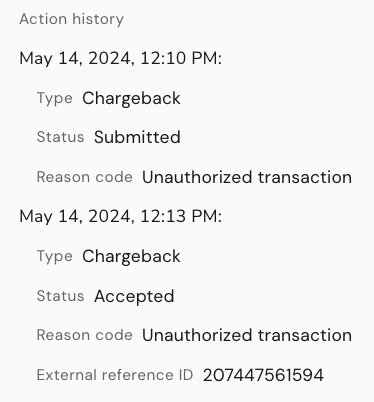
Task: Click the word transaction in second entry
Action: point(305,335)
